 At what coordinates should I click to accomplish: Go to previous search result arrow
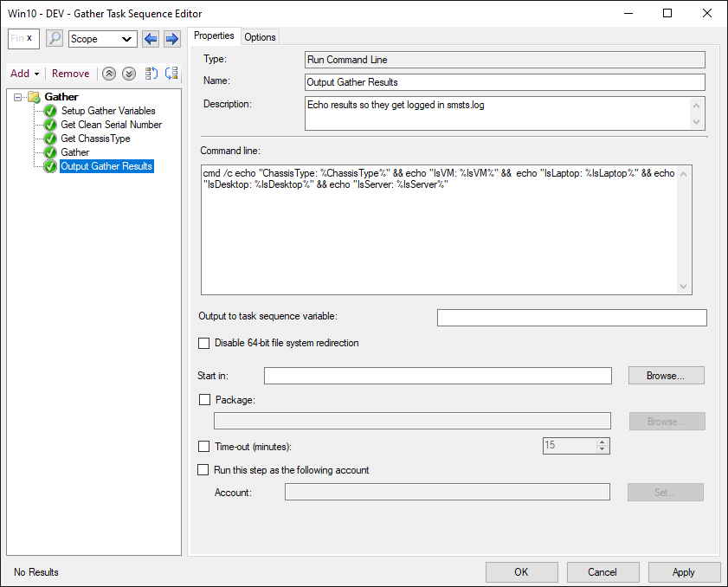click(x=151, y=39)
